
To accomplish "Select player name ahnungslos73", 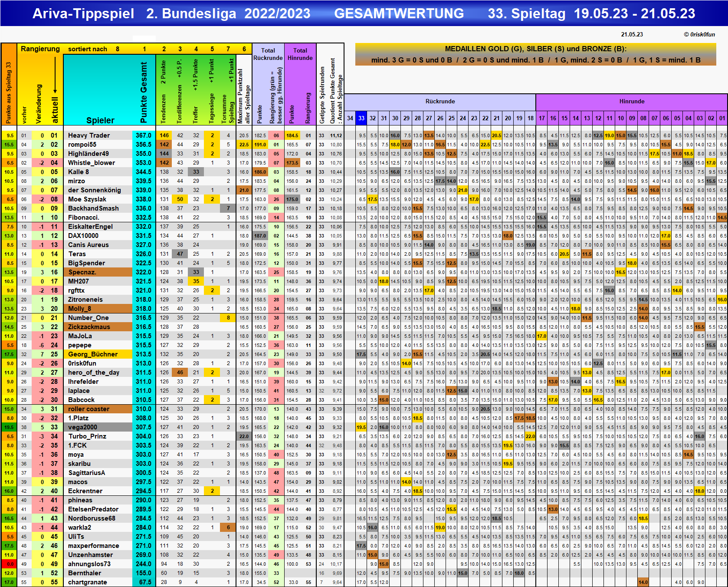I will pyautogui.click(x=89, y=564).
